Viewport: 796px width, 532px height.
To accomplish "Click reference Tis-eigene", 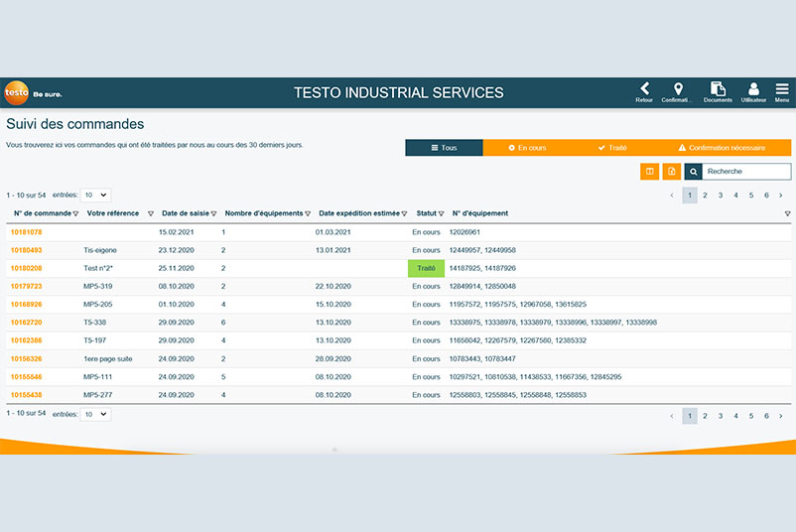I will click(x=100, y=250).
